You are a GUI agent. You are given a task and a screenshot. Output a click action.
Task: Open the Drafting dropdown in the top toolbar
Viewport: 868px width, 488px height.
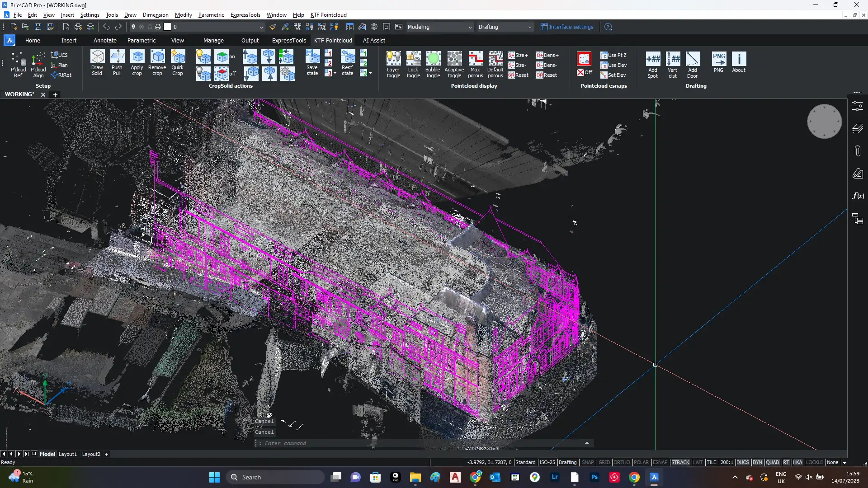click(x=530, y=27)
